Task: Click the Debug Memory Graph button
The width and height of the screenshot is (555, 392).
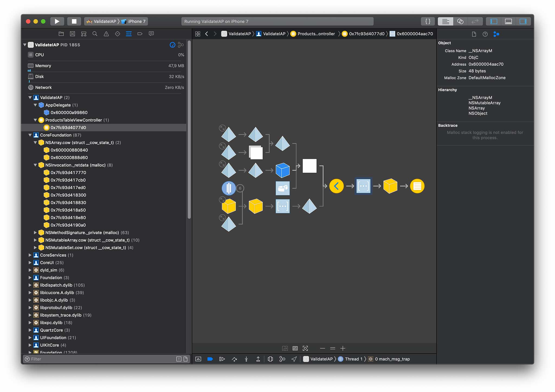Action: [x=282, y=359]
